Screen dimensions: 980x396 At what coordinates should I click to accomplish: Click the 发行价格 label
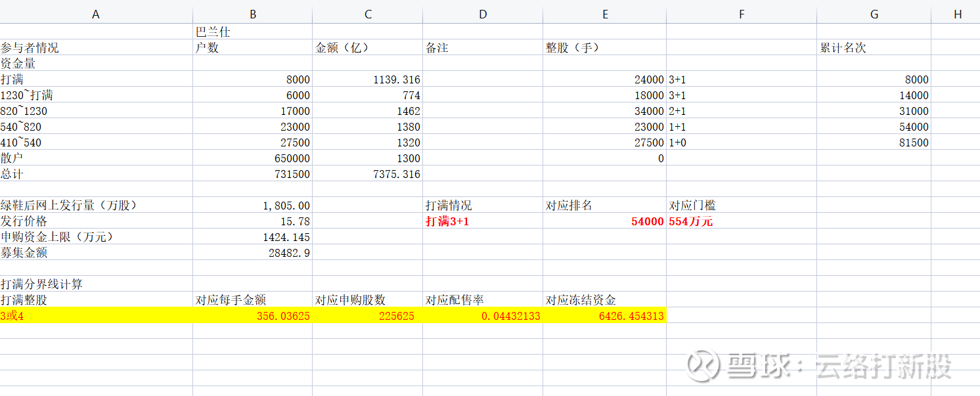pyautogui.click(x=96, y=221)
